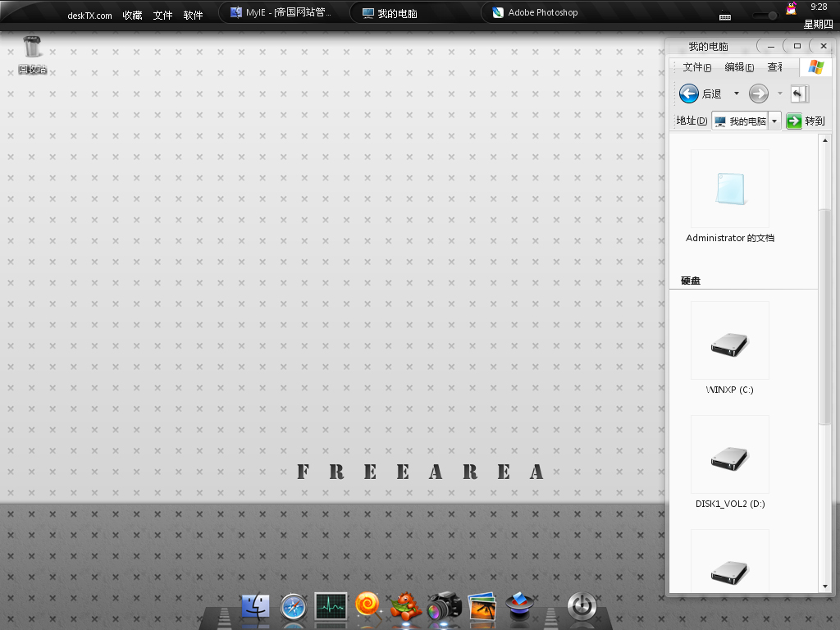Expand the back button history dropdown
This screenshot has height=630, width=840.
point(736,94)
